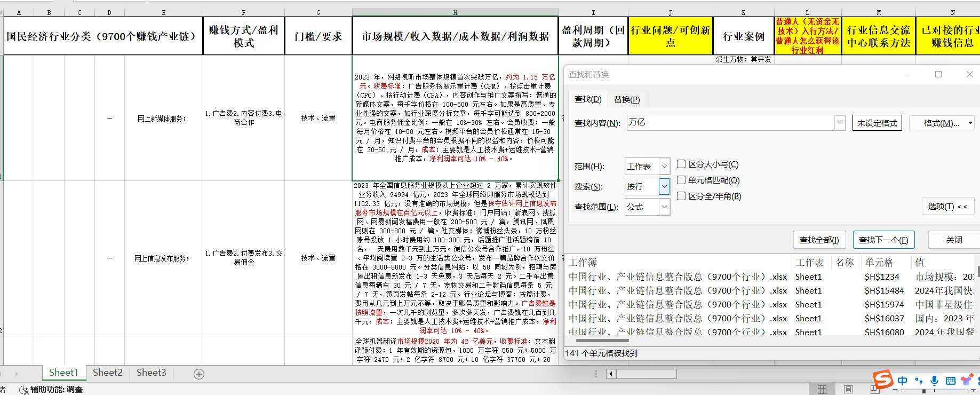Click cell 派生万物：其开发
Image resolution: width=980 pixels, height=395 pixels.
pos(744,59)
